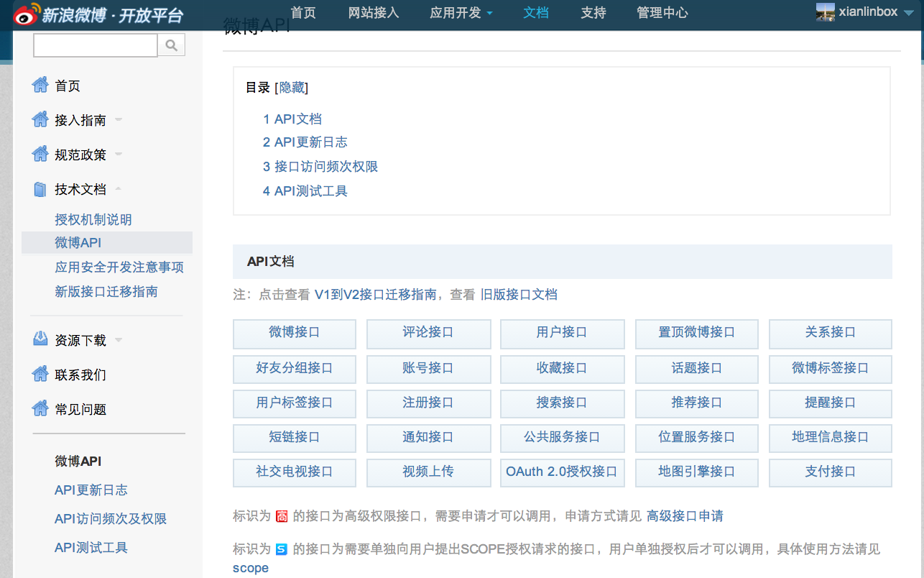
Task: Select the 文档 navigation item
Action: (x=536, y=13)
